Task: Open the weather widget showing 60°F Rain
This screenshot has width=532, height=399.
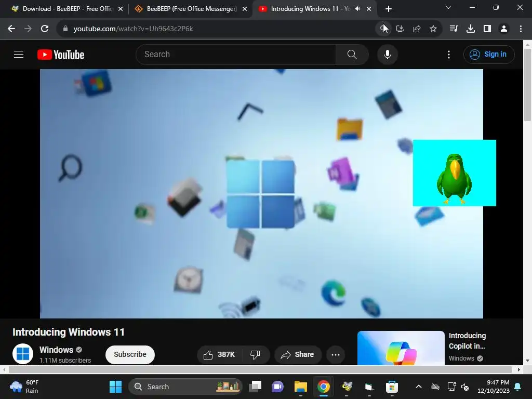Action: pyautogui.click(x=25, y=387)
